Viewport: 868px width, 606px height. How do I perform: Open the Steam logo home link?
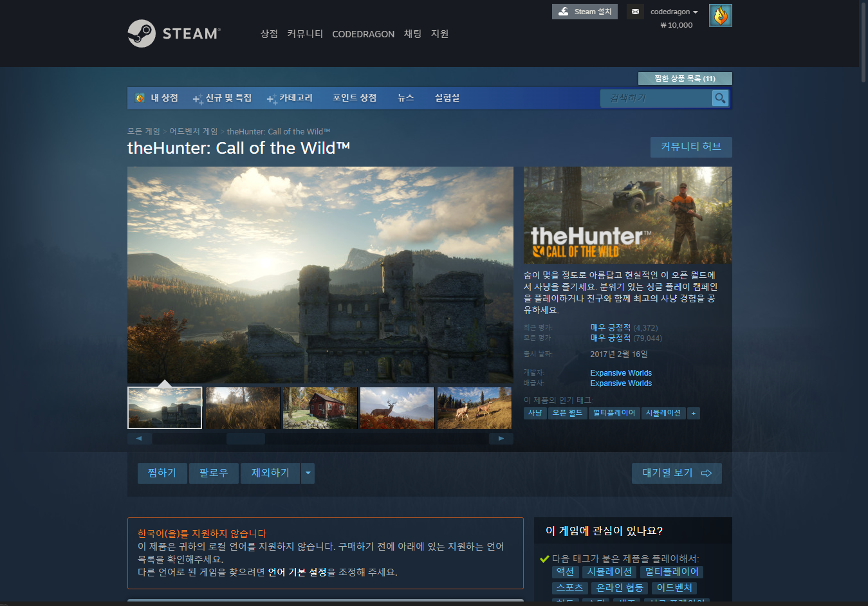[174, 33]
